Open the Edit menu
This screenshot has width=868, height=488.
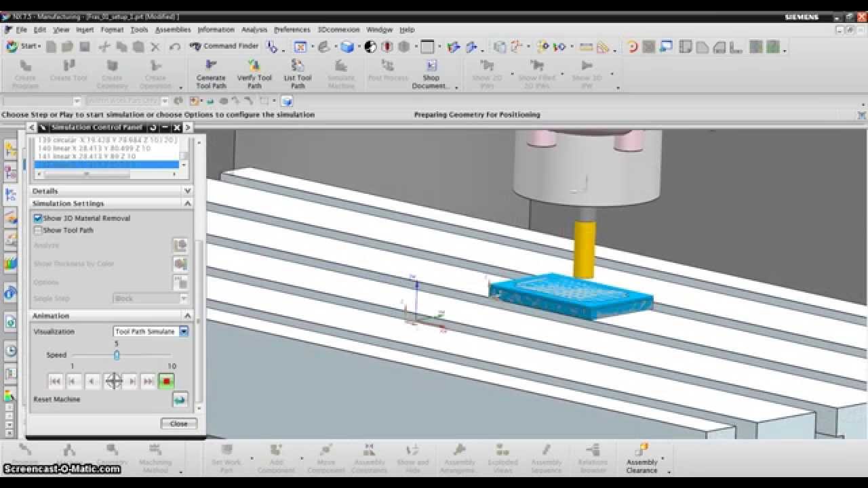tap(40, 30)
